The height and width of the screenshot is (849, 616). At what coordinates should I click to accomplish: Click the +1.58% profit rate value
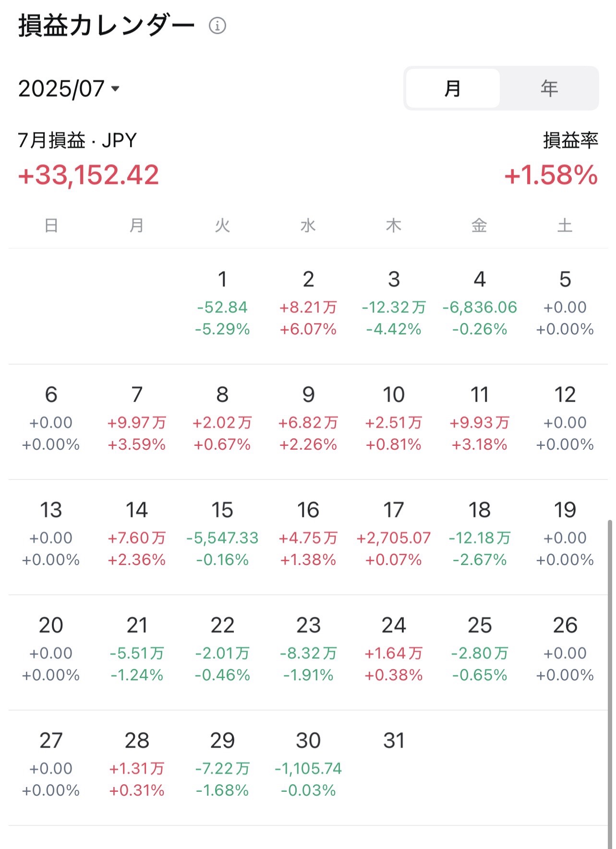[x=551, y=175]
